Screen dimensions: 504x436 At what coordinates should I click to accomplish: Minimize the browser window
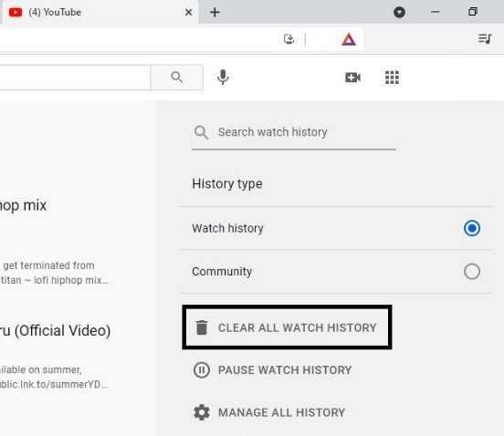436,12
